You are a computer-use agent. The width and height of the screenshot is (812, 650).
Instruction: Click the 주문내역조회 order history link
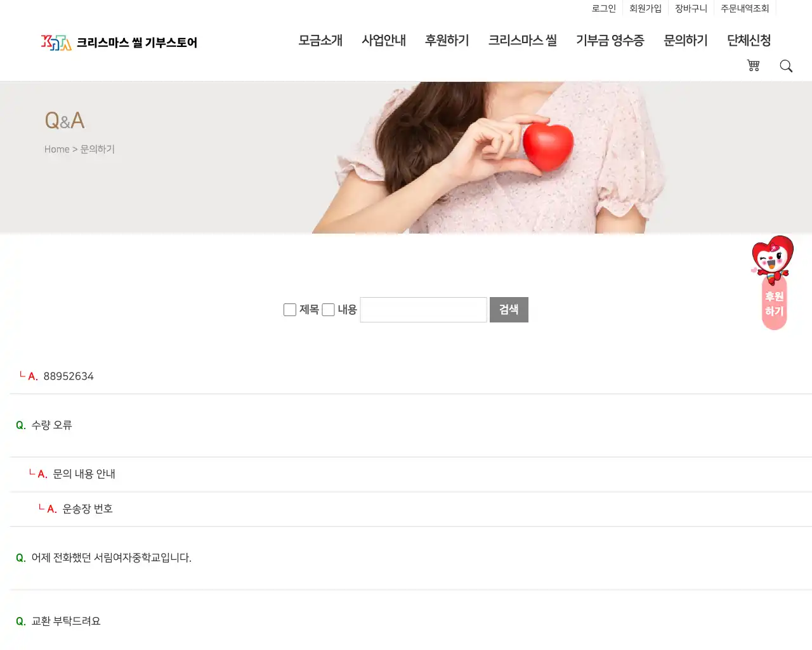(x=745, y=8)
